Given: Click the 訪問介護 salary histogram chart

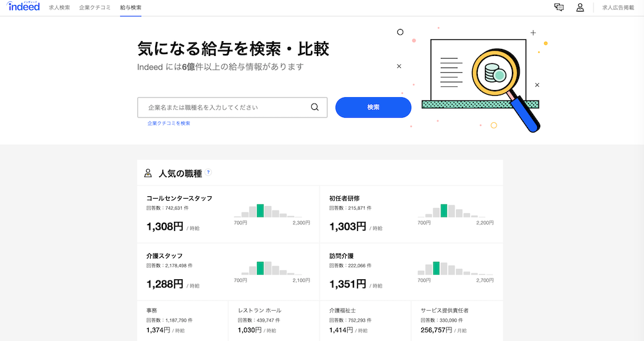Looking at the screenshot, I should [455, 269].
